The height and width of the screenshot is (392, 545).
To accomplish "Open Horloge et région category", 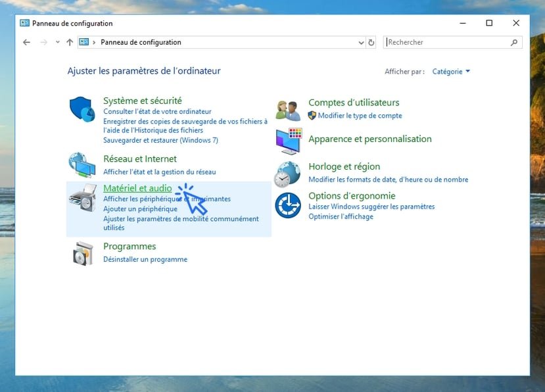I will coord(344,166).
